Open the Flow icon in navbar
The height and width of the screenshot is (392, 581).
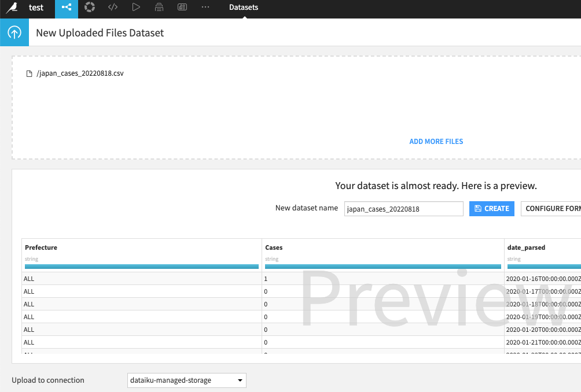coord(67,8)
